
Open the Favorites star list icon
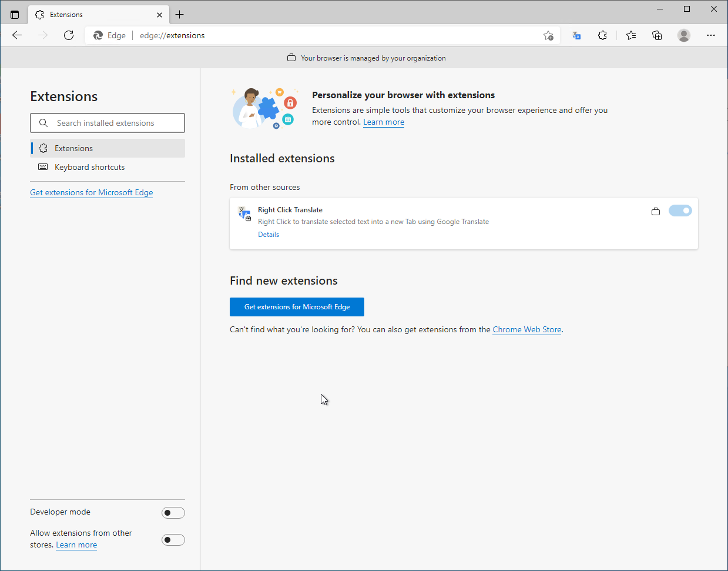pos(631,35)
